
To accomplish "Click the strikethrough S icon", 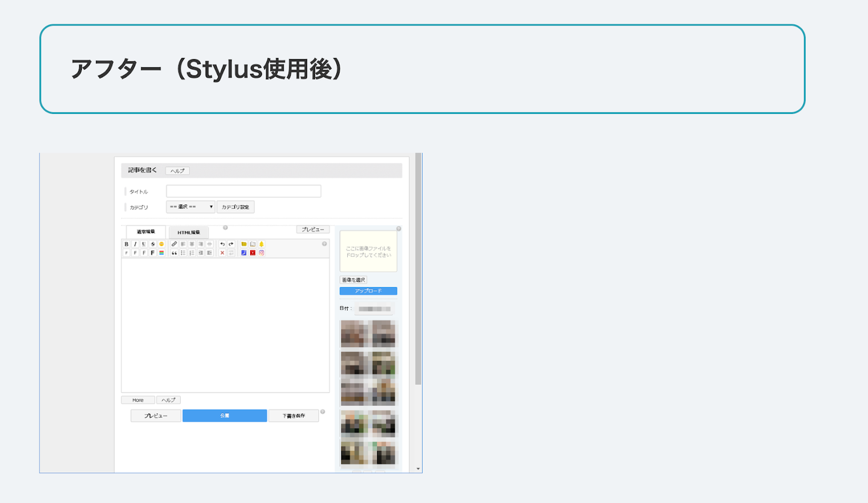I will click(153, 244).
